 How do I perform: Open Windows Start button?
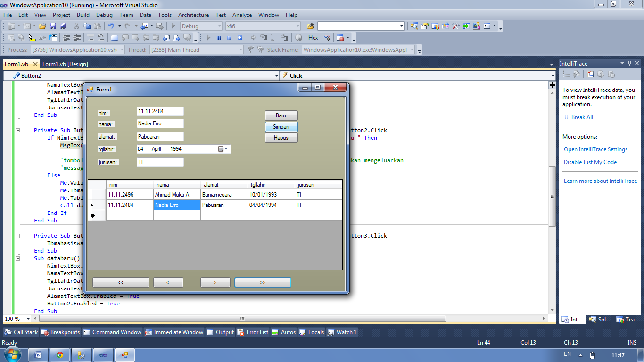click(12, 354)
